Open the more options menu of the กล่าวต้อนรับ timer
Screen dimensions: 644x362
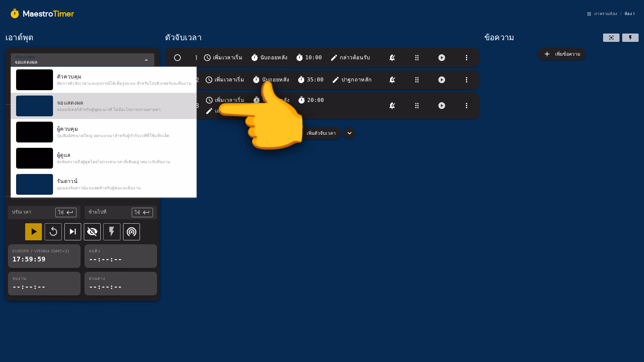point(467,58)
